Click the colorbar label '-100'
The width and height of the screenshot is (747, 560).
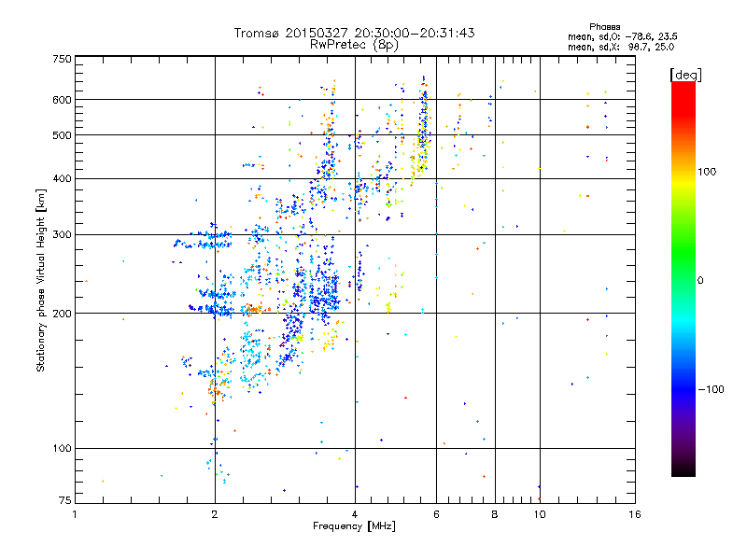[x=711, y=389]
